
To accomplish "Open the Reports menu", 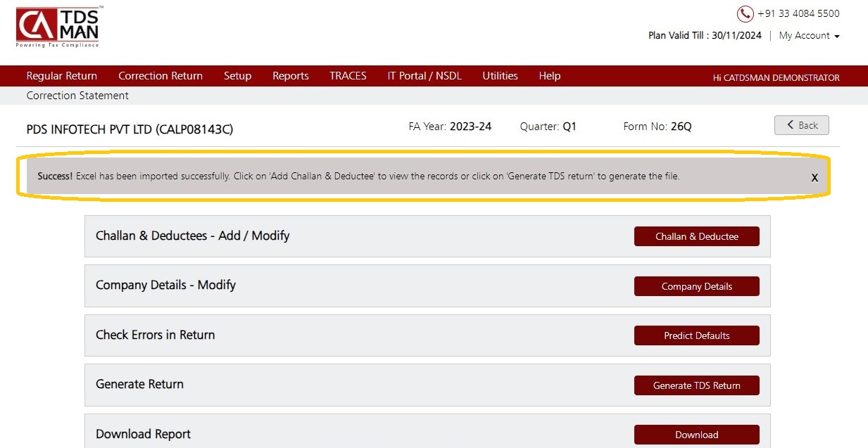I will (291, 76).
